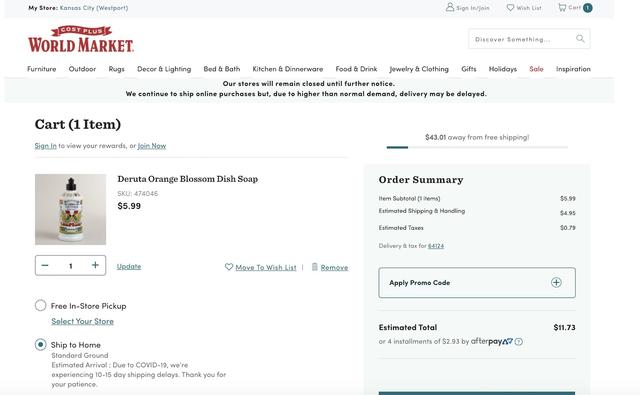Open the cart icon in header

562,7
